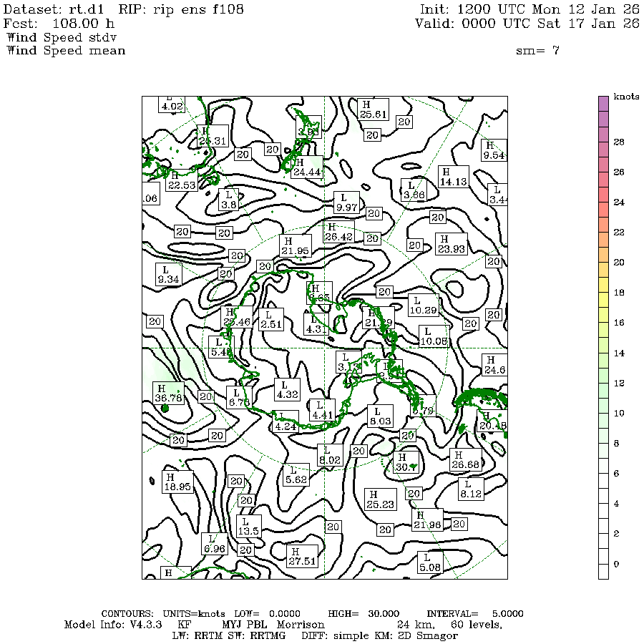Click the 'L 2.51' minimum label

[271, 320]
